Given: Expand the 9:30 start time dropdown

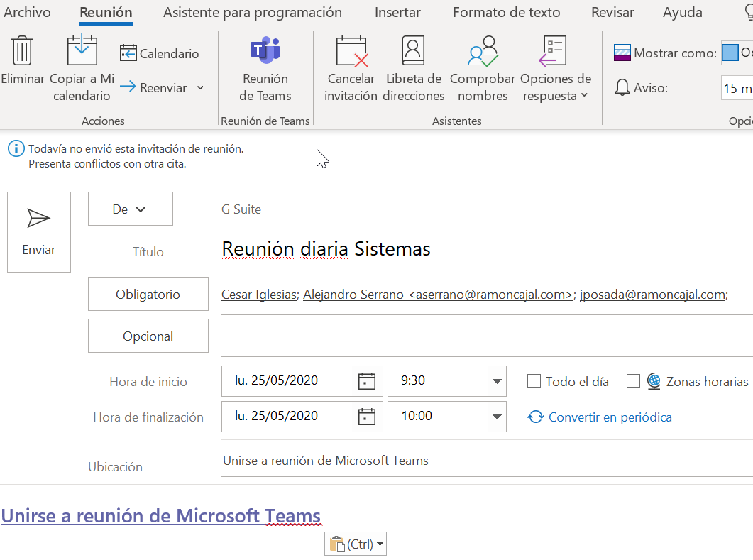Looking at the screenshot, I should point(497,381).
